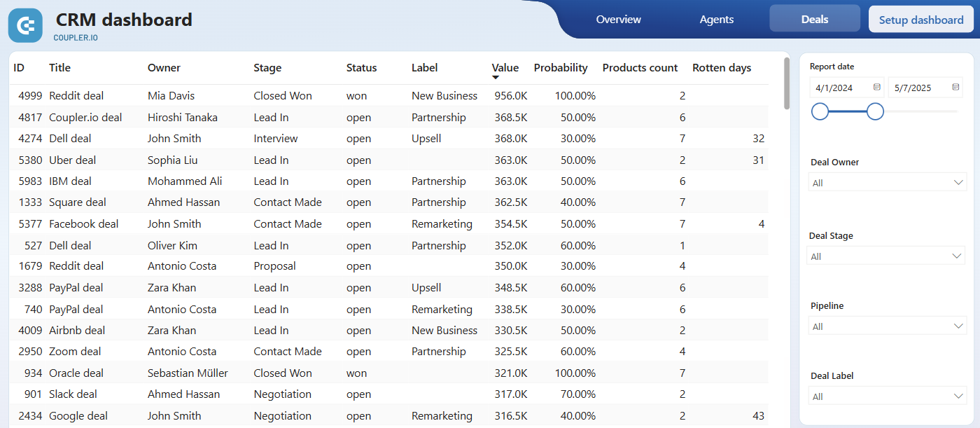Sort by the Stage column header
The width and height of the screenshot is (980, 428).
click(x=267, y=68)
